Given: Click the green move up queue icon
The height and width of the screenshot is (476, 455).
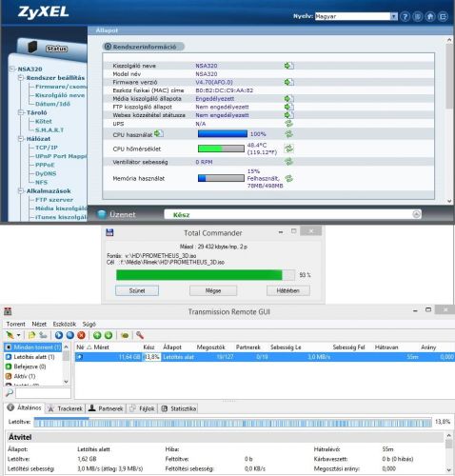Looking at the screenshot, I should [97, 335].
